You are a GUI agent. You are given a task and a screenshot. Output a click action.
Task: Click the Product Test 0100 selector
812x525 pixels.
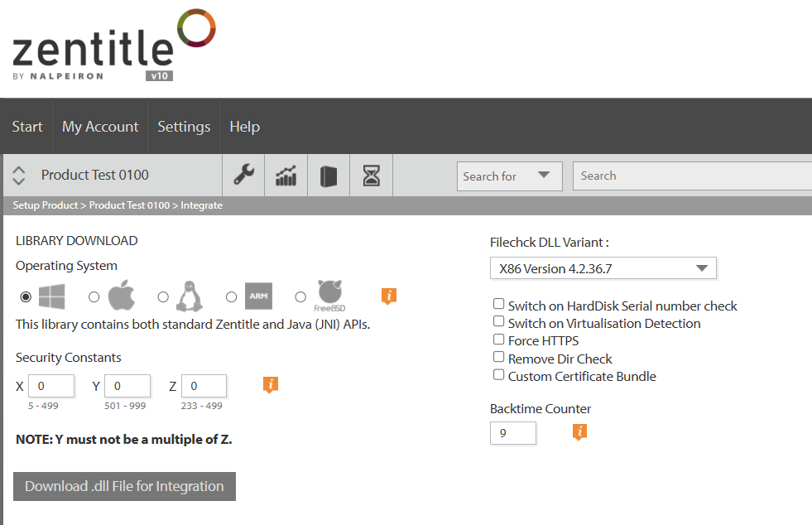point(94,176)
